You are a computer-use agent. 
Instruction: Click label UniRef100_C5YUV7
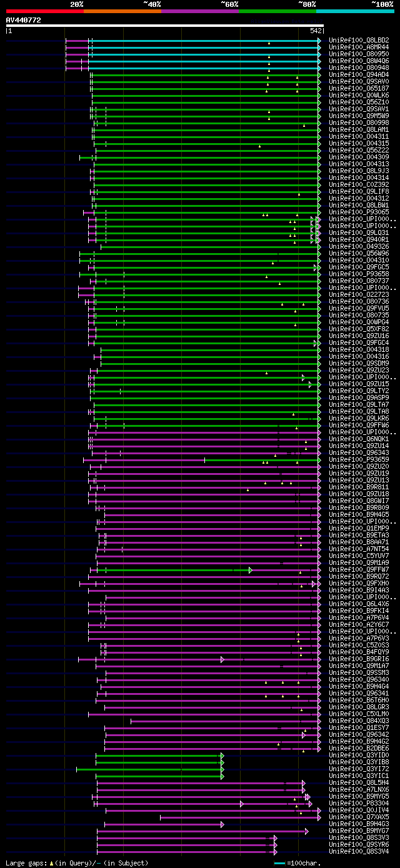point(359,556)
